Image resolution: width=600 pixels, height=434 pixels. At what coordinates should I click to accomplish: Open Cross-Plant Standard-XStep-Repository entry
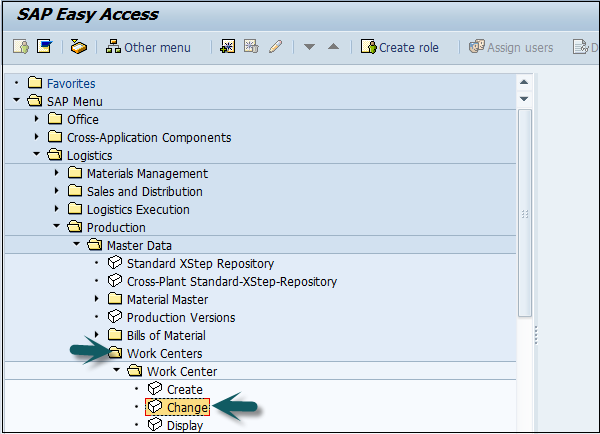[231, 282]
